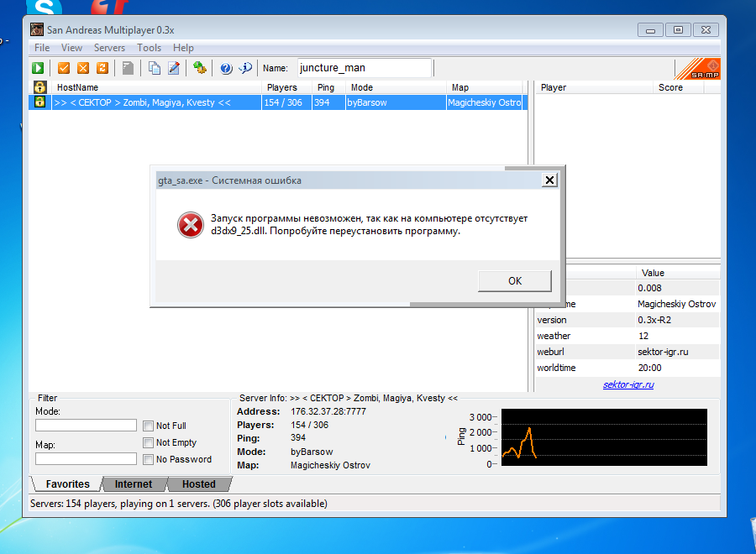The height and width of the screenshot is (554, 756).
Task: Click the Value column header in rules list
Action: [x=677, y=273]
